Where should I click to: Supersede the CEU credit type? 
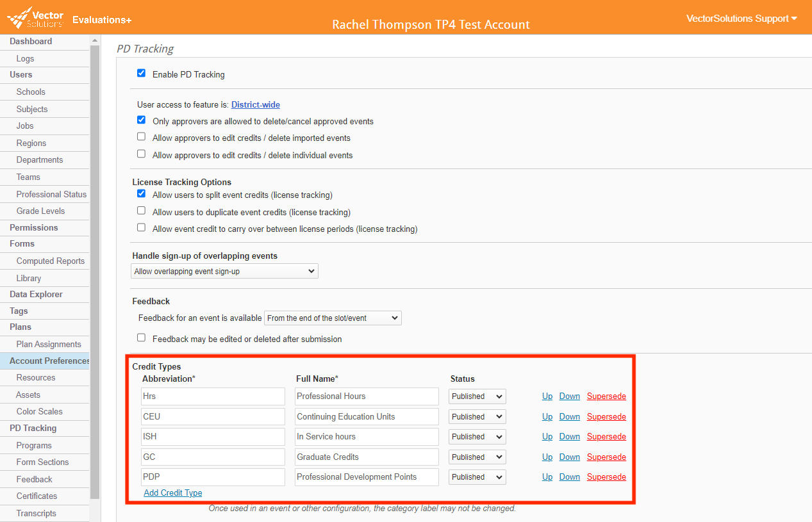tap(606, 417)
